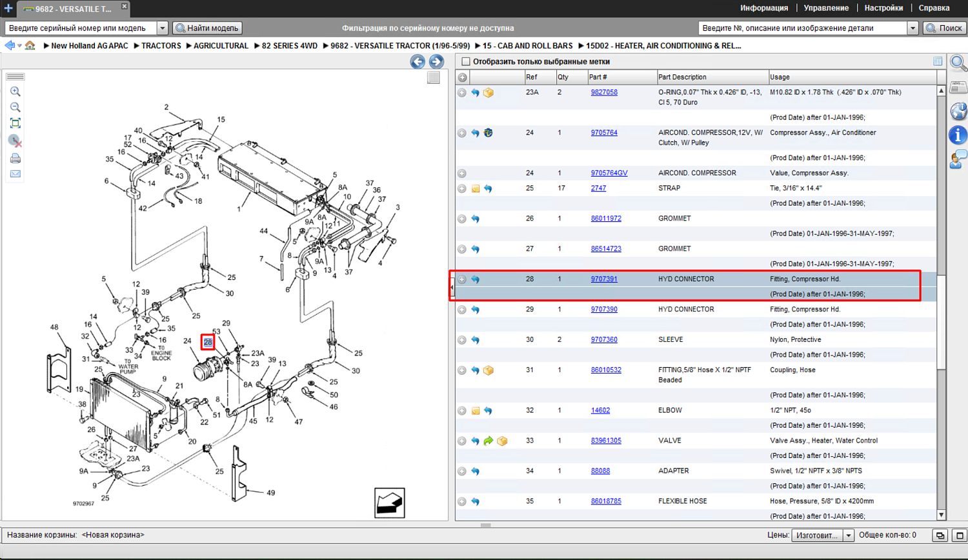Open the note icon for part 14602
This screenshot has width=968, height=560.
(476, 410)
